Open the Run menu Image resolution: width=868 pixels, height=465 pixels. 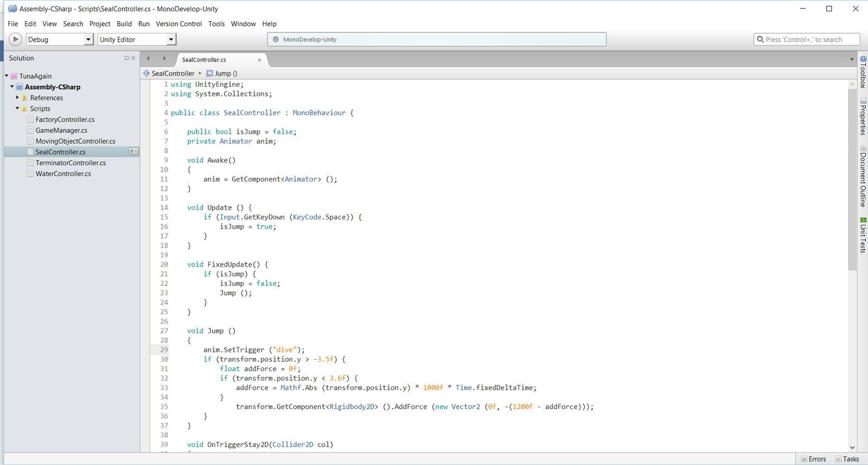(144, 24)
